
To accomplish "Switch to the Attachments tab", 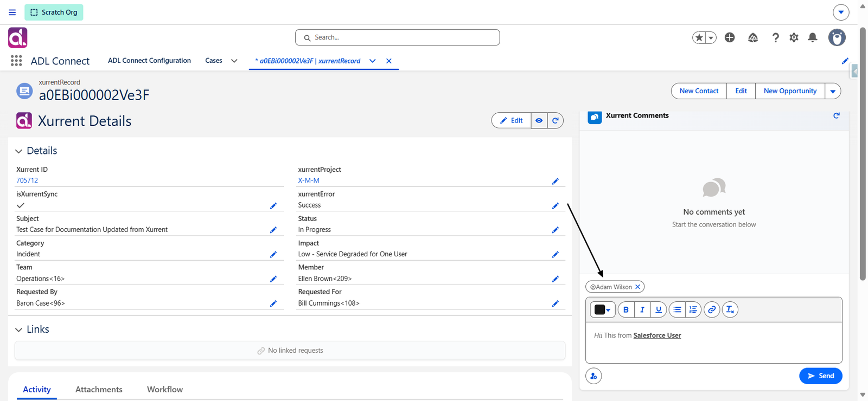I will 99,389.
